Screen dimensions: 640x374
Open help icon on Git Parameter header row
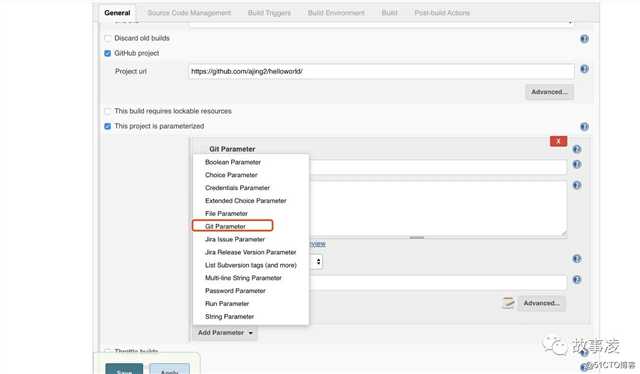577,149
